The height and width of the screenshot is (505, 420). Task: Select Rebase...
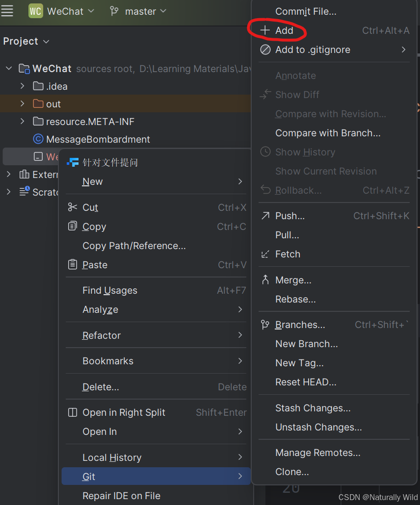(x=334, y=299)
